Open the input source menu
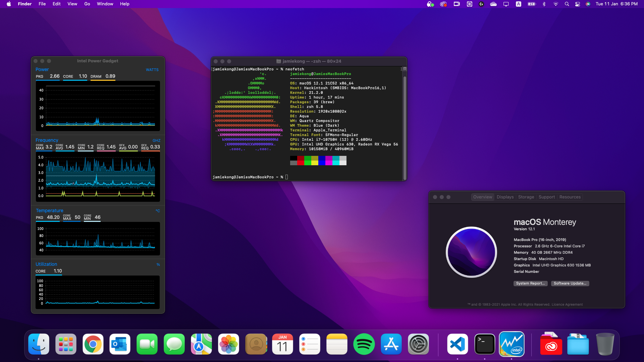The image size is (644, 362). [x=518, y=4]
